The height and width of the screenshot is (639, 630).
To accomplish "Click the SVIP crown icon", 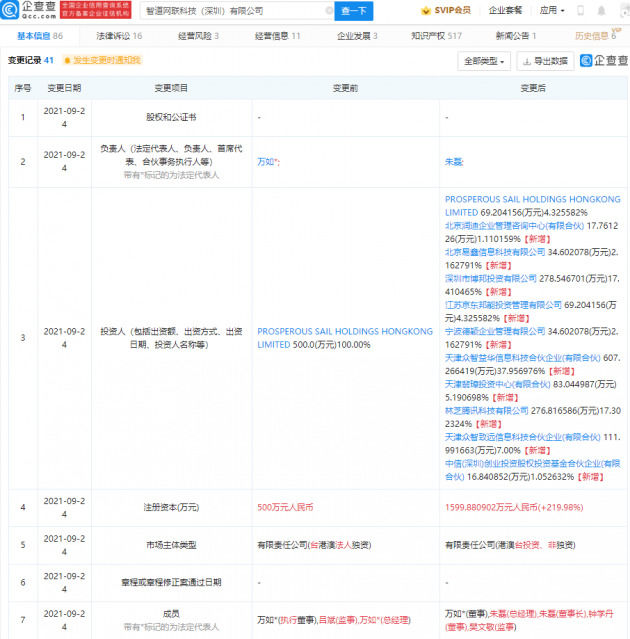I will tap(426, 11).
